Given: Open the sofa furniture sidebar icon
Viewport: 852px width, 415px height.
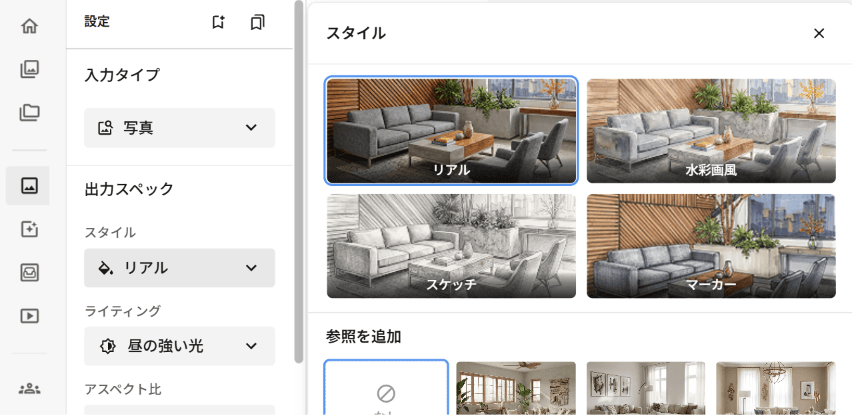Looking at the screenshot, I should tap(29, 272).
